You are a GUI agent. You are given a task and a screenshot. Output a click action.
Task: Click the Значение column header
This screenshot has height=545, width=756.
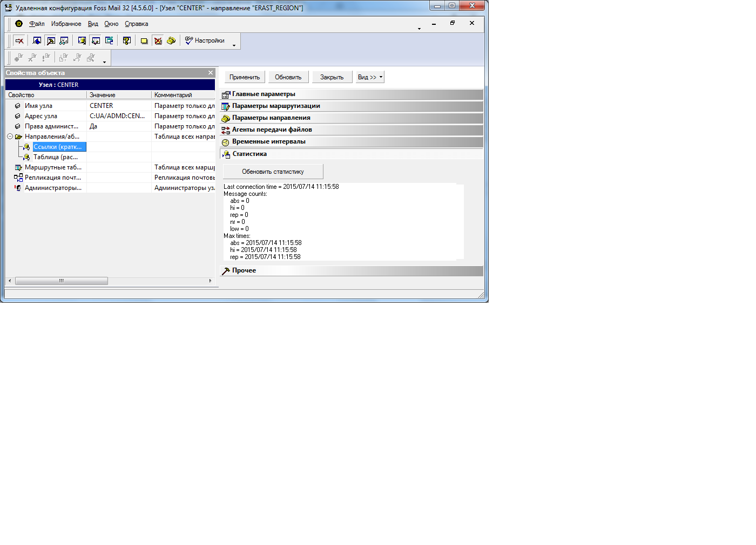click(119, 95)
